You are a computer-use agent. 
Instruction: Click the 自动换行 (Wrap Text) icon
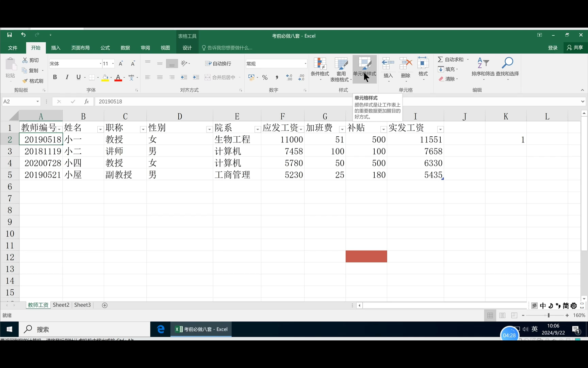tap(218, 63)
